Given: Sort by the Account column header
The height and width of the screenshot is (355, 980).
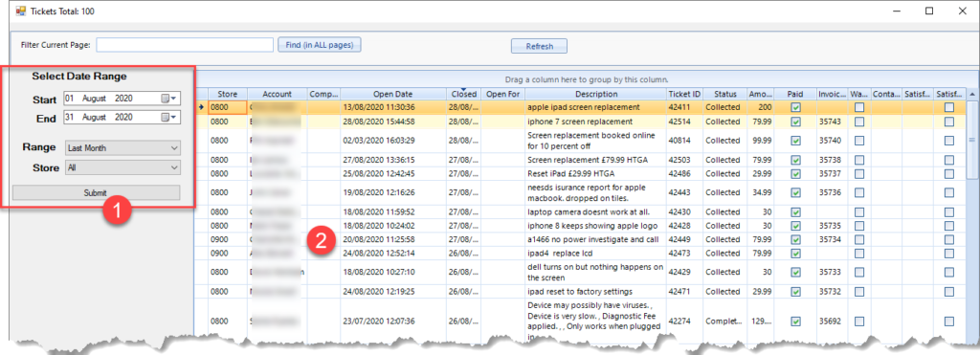Looking at the screenshot, I should click(x=277, y=94).
